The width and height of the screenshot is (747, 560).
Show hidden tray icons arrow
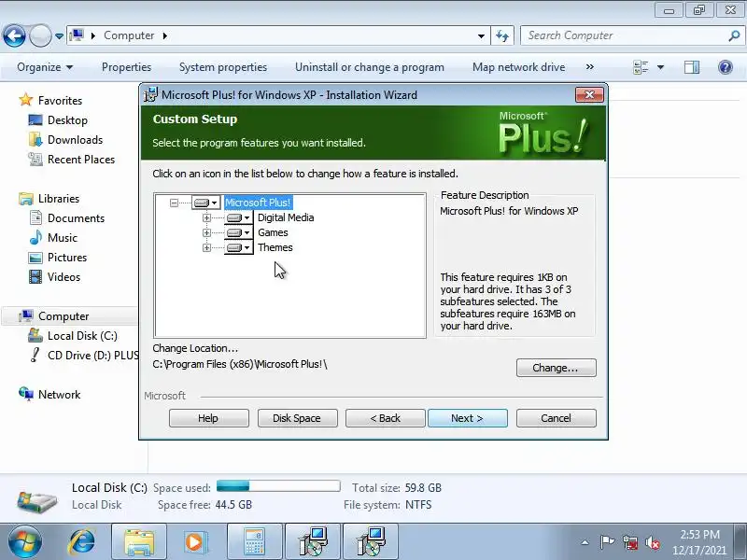tap(585, 542)
